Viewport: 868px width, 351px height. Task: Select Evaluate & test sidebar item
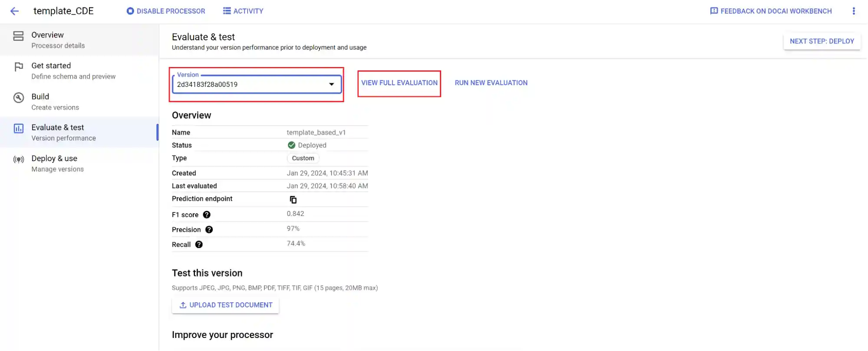point(63,132)
